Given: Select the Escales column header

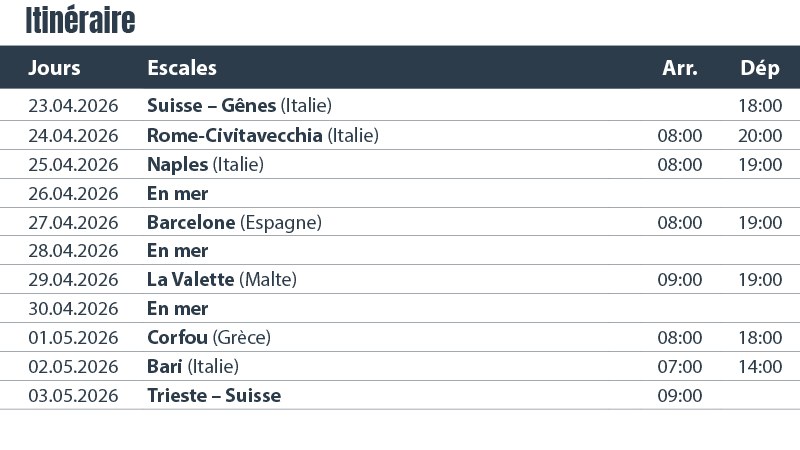Looking at the screenshot, I should pos(182,68).
